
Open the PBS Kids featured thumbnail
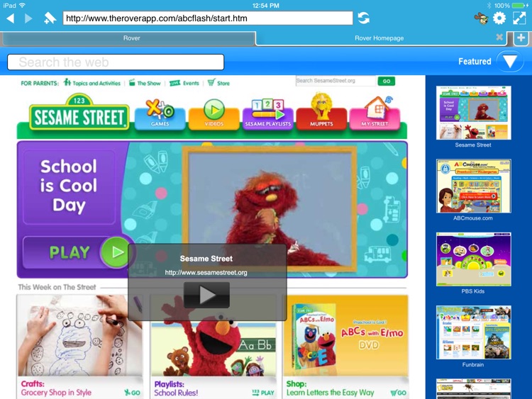point(473,259)
